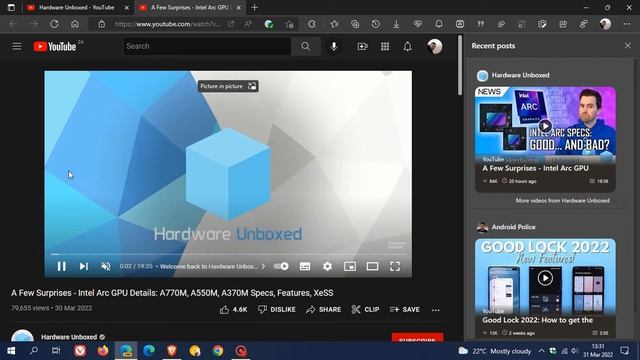Viewport: 640px width, 360px height.
Task: Open browser history icon
Action: [x=376, y=24]
